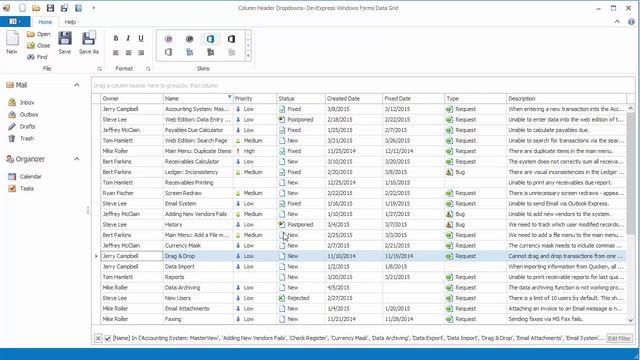
Task: Sort by the Fixed Date column header
Action: click(413, 98)
